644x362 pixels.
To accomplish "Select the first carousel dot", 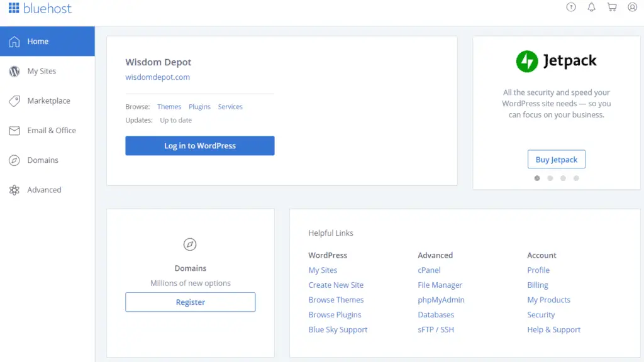I will [x=537, y=178].
